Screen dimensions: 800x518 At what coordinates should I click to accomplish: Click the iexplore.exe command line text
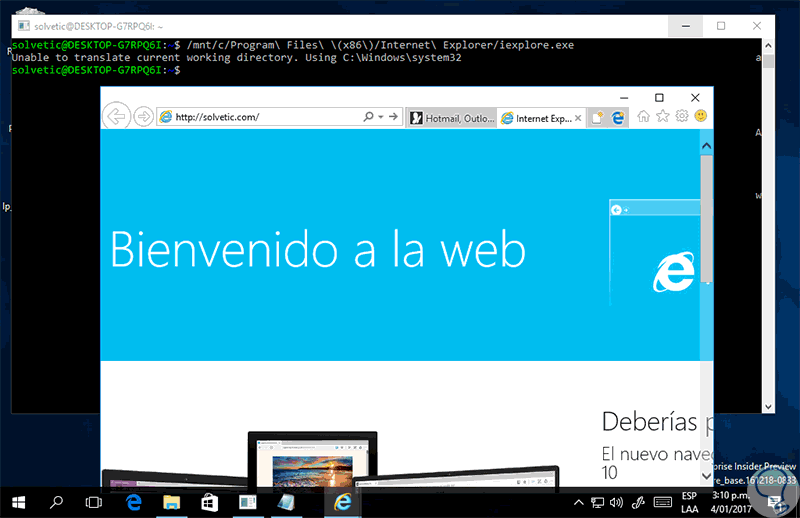click(380, 45)
